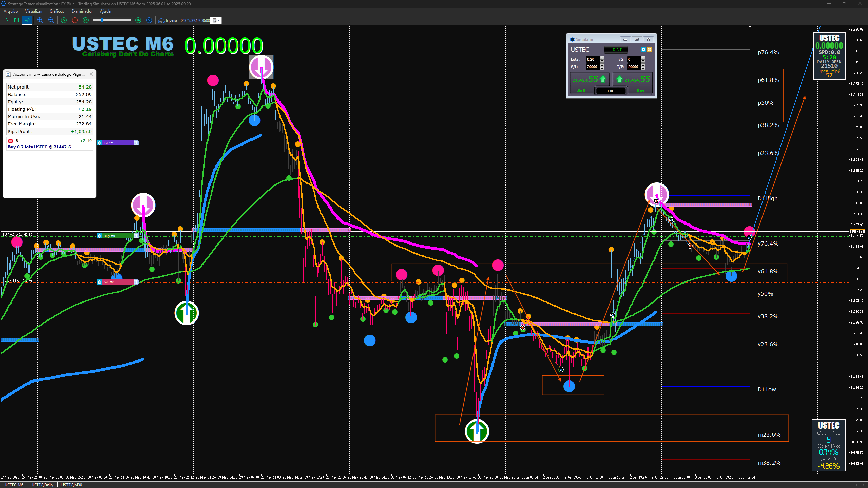Switch to the USTEC,Daily chart tab
The width and height of the screenshot is (868, 488).
42,485
